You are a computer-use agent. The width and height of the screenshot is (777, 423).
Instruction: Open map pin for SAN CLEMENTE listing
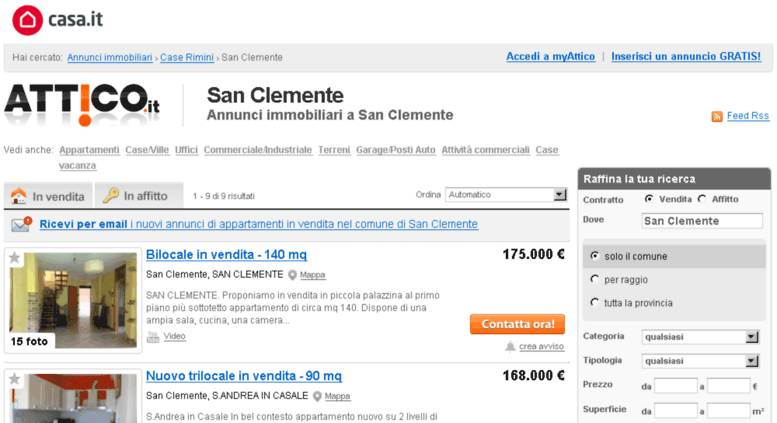click(292, 275)
